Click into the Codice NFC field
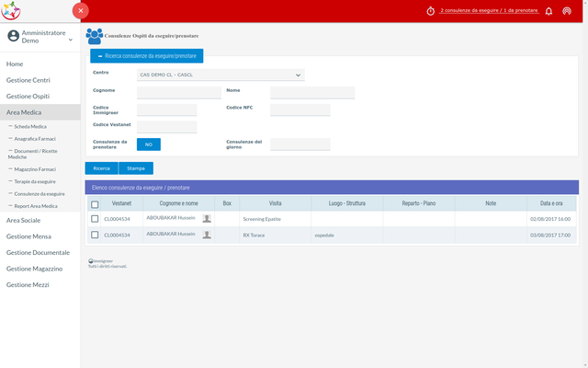 (x=300, y=109)
